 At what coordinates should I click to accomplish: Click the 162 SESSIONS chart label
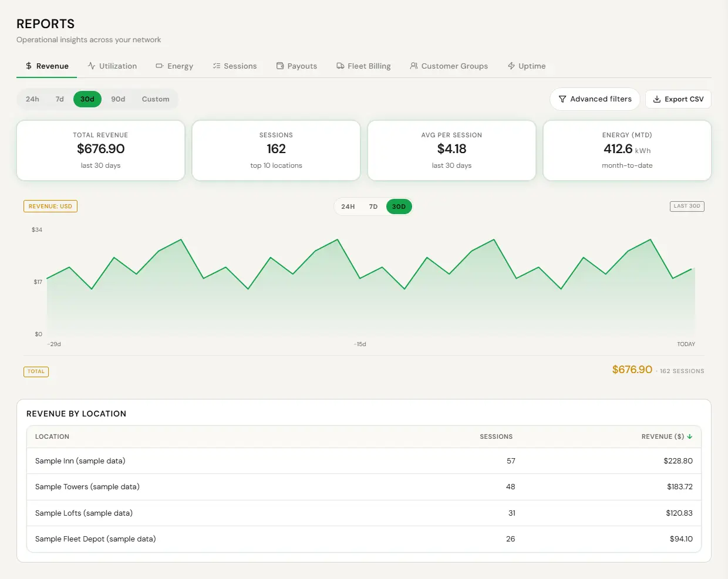click(682, 371)
